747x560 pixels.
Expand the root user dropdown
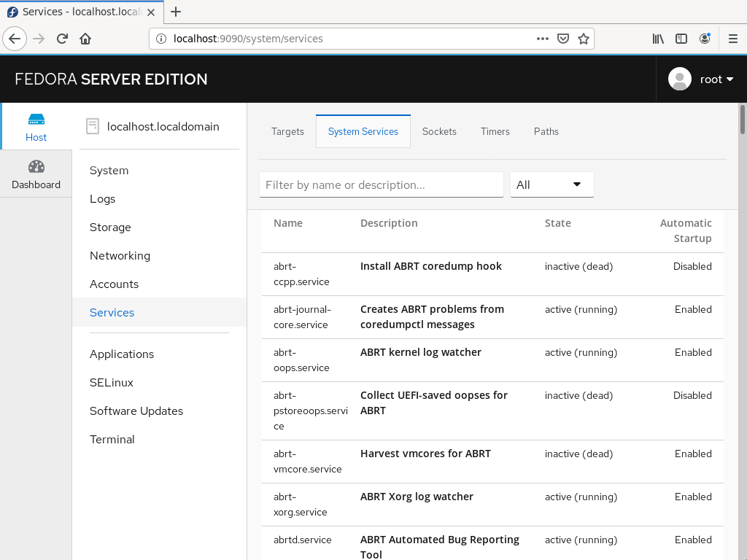tap(716, 79)
